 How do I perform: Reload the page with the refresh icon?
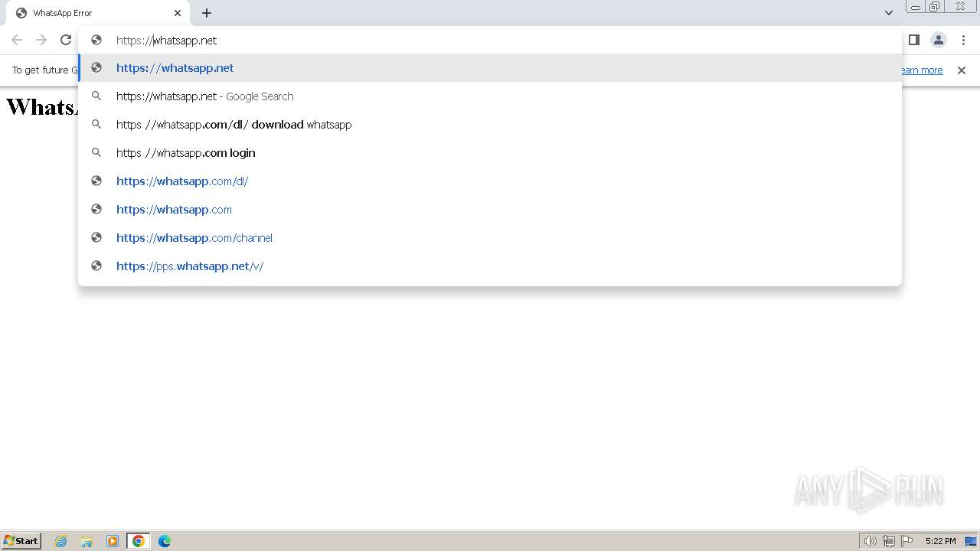(x=66, y=40)
